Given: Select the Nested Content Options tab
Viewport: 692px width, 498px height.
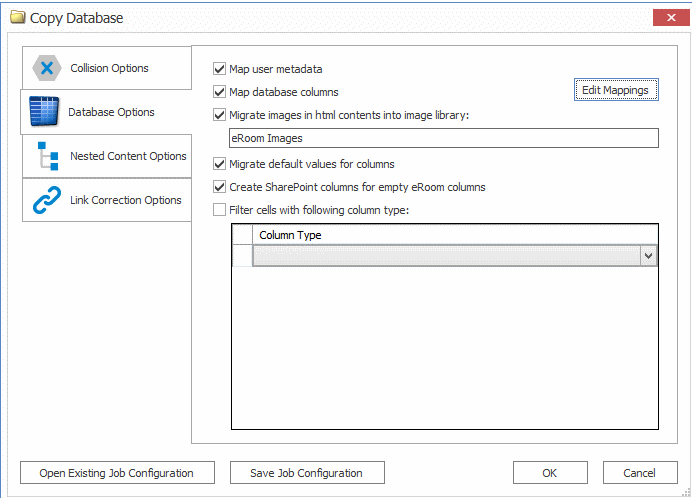Looking at the screenshot, I should [x=107, y=156].
